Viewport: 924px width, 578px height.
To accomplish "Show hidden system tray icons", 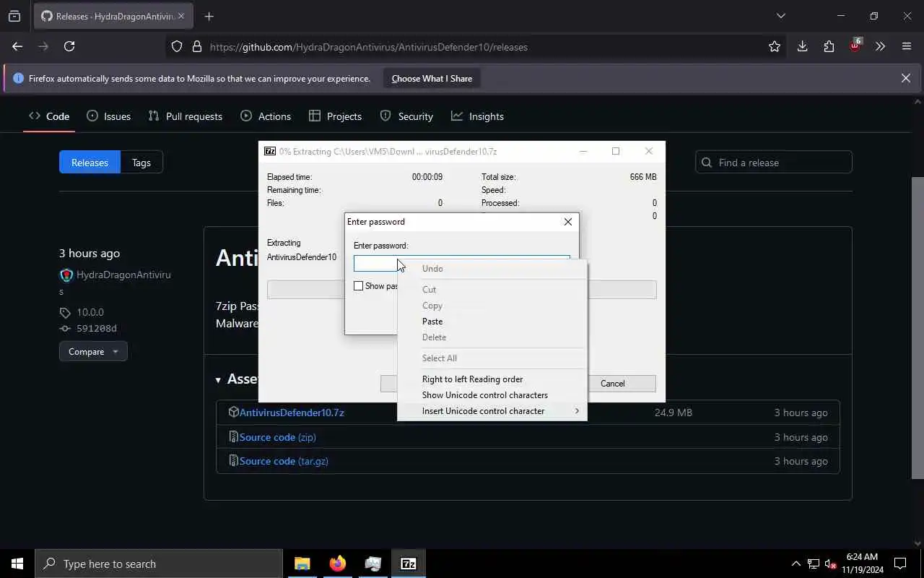I will click(796, 564).
